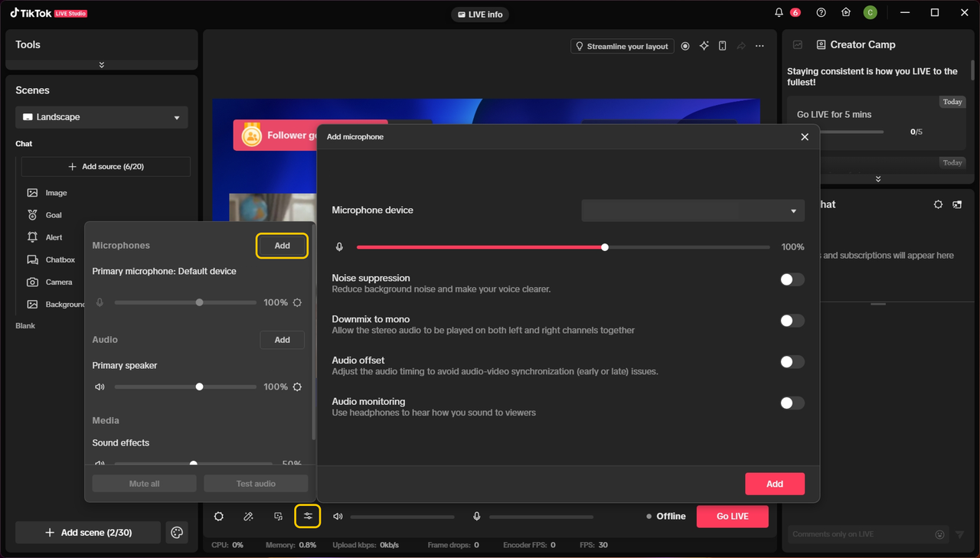Click Add in the Audio section
980x558 pixels.
[x=282, y=340]
